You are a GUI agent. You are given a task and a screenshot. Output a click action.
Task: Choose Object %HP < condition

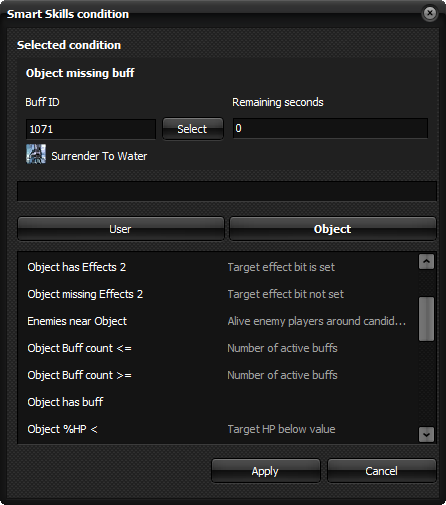pos(218,429)
